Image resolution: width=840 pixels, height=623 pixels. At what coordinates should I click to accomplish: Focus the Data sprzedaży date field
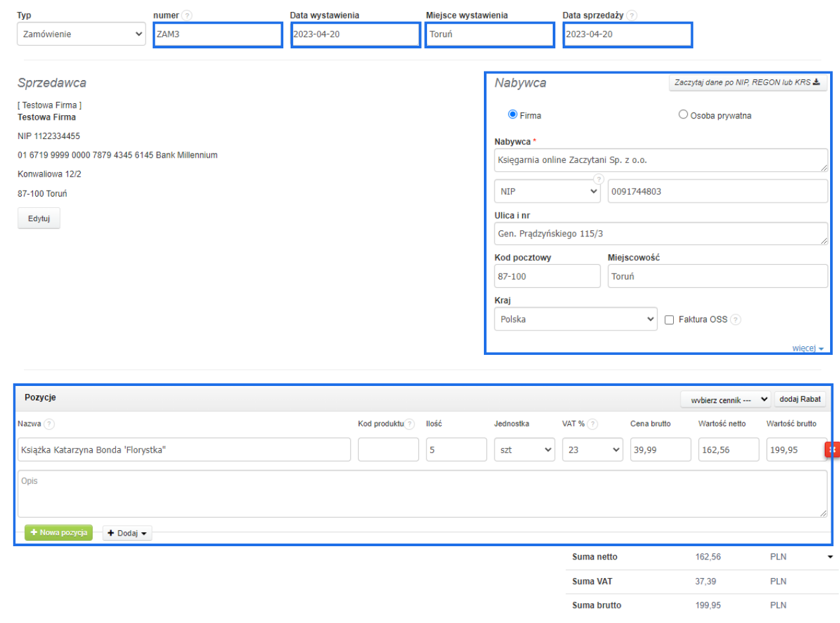pos(628,34)
